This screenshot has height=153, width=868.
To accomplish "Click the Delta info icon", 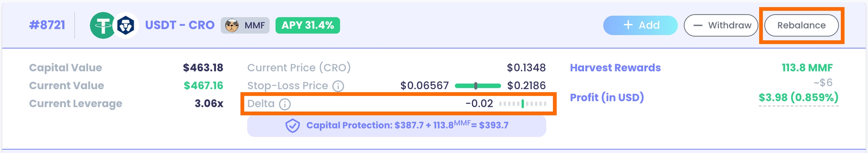I will [x=285, y=104].
